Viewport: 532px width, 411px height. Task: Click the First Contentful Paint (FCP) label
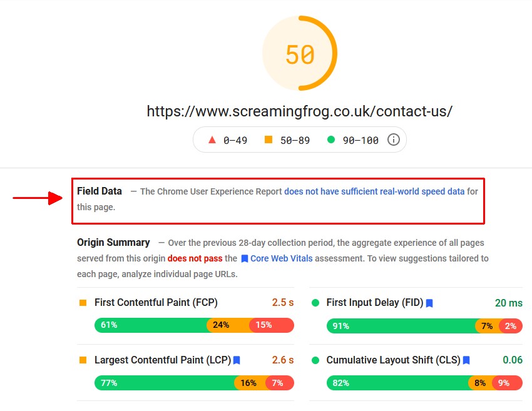[x=156, y=303]
